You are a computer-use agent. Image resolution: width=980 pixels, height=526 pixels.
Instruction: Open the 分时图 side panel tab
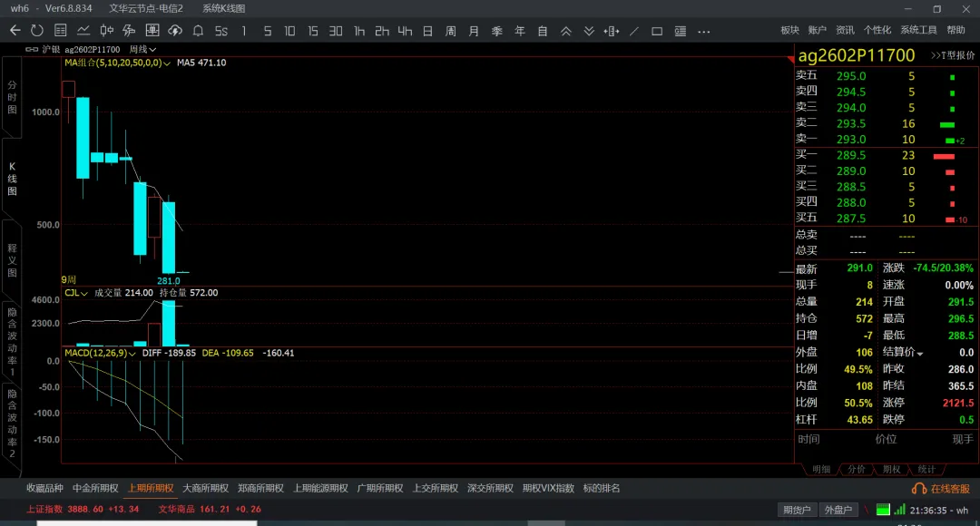(x=12, y=96)
